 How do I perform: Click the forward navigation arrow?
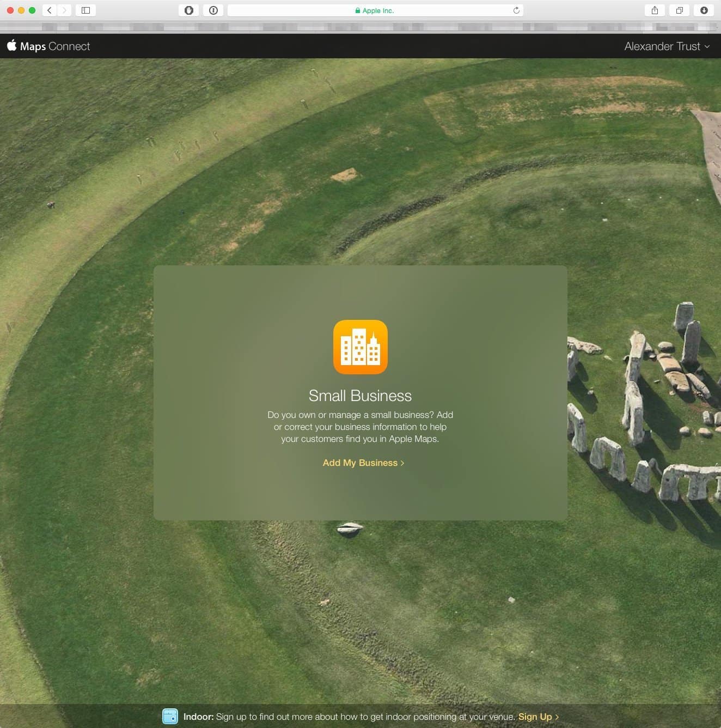point(64,10)
